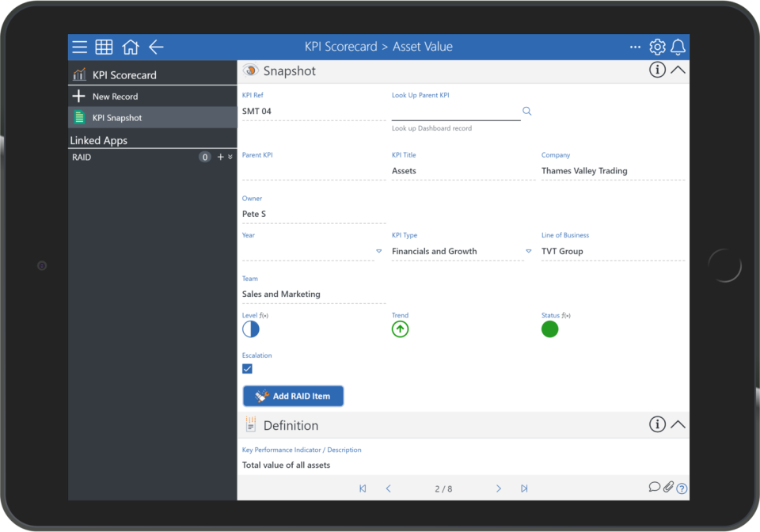Open help via the question mark icon
760x532 pixels.
682,488
